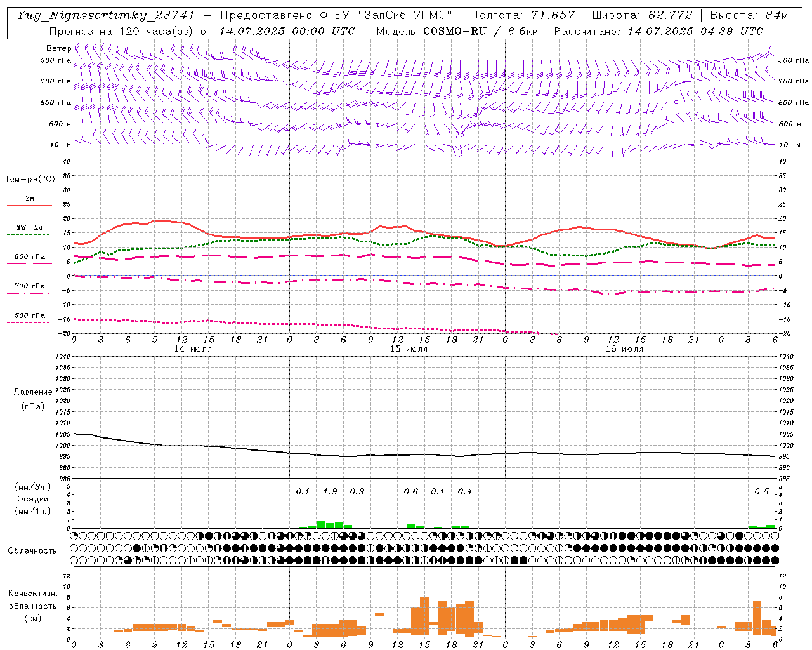The height and width of the screenshot is (650, 812).
Task: Select the Тем-ра(°C) panel label
Action: click(x=30, y=179)
